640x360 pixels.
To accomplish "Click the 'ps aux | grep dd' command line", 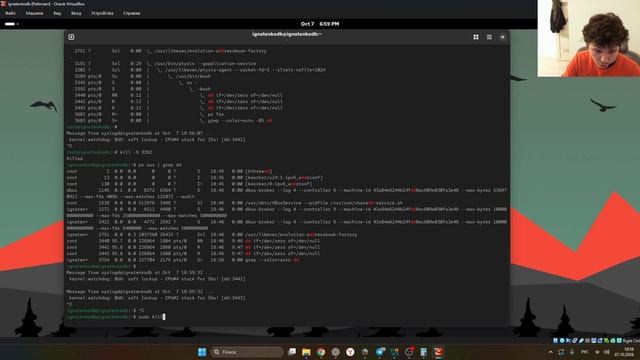I will [124, 165].
